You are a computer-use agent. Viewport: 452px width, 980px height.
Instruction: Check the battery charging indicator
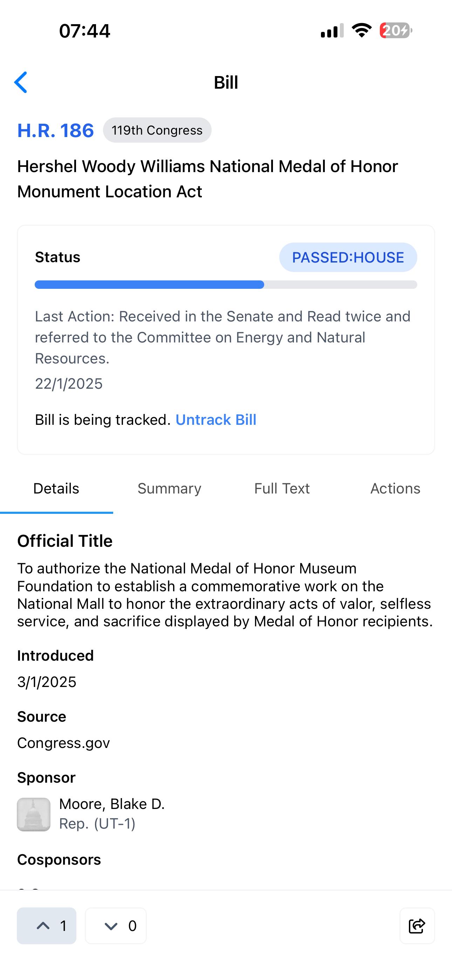pyautogui.click(x=395, y=30)
